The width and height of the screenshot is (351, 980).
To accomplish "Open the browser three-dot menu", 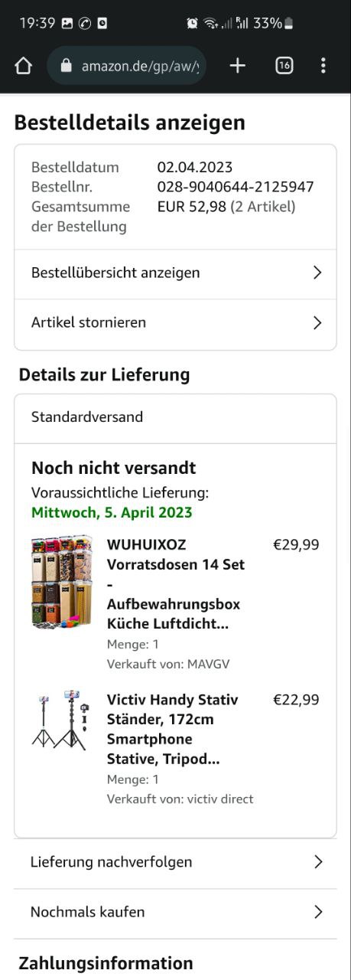I will (323, 66).
